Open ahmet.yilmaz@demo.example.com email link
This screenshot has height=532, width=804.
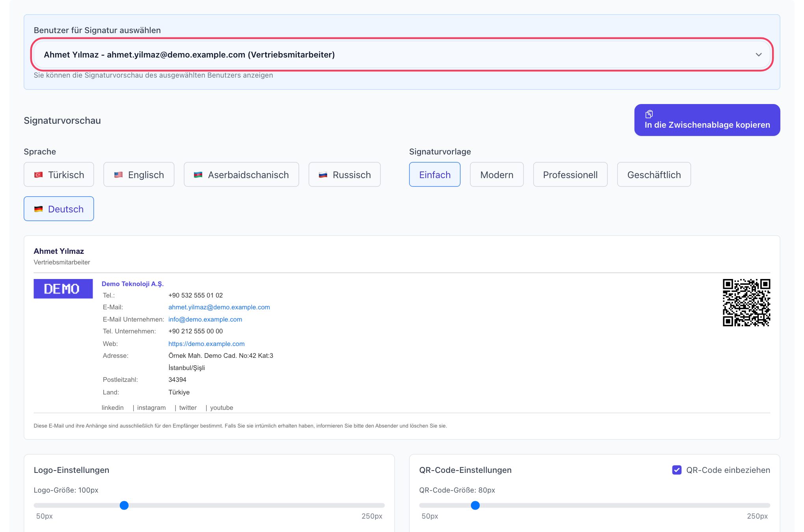tap(219, 307)
